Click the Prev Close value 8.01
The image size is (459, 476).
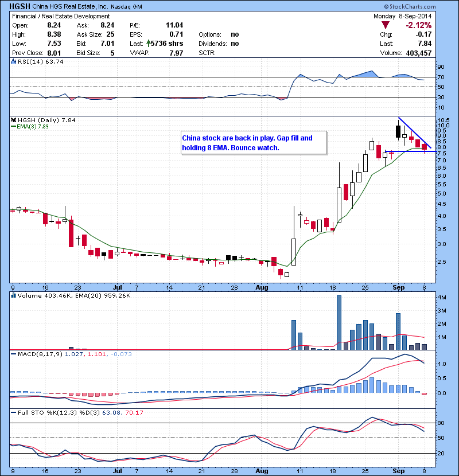coord(54,53)
